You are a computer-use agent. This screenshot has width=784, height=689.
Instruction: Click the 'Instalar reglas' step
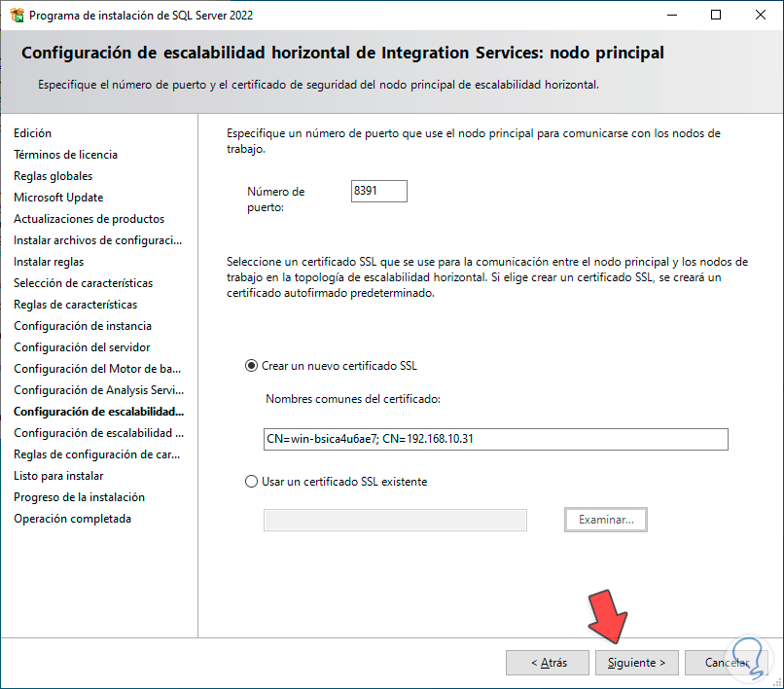pos(49,262)
